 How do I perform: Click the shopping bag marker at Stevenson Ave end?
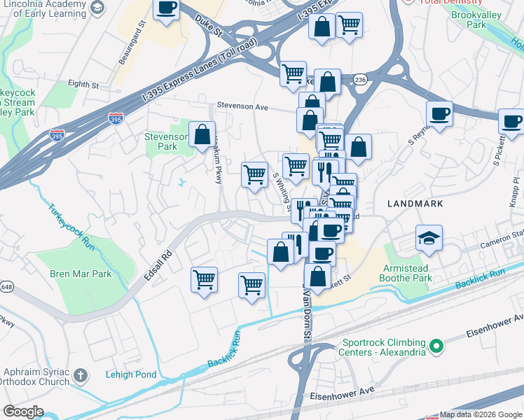(x=310, y=121)
